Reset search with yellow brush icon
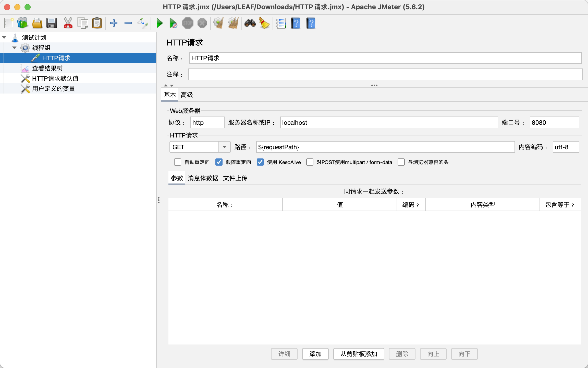The height and width of the screenshot is (368, 588). 264,23
